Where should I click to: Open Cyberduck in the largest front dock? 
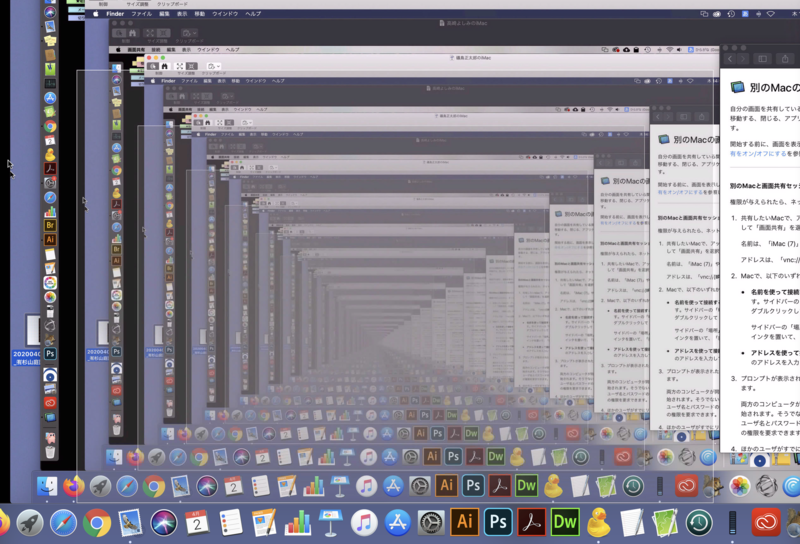click(598, 523)
